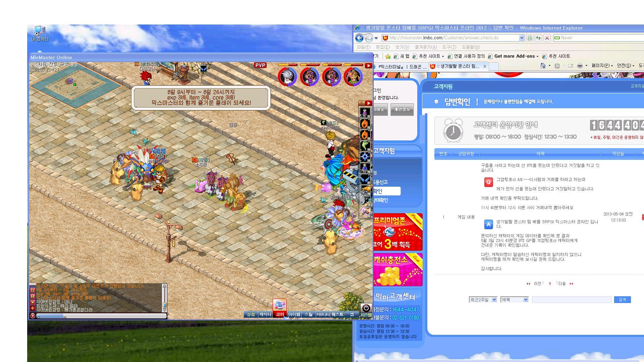This screenshot has height=362, width=644.
Task: Click the PVP mode badge in game
Action: coord(260,65)
